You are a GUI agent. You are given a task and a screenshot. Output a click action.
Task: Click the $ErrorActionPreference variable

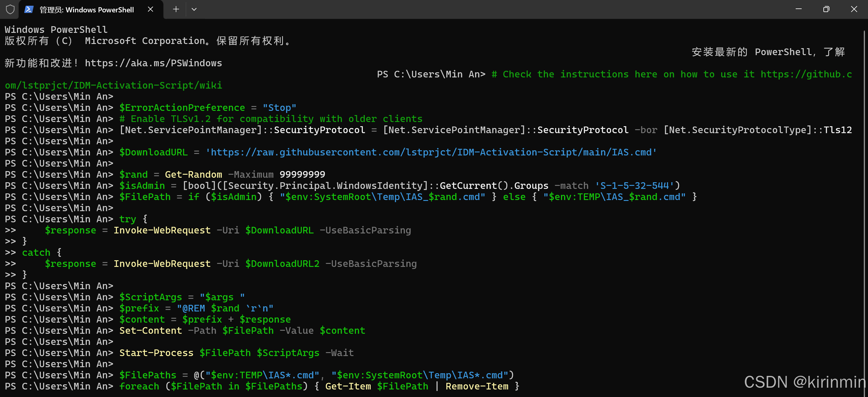[x=182, y=108]
